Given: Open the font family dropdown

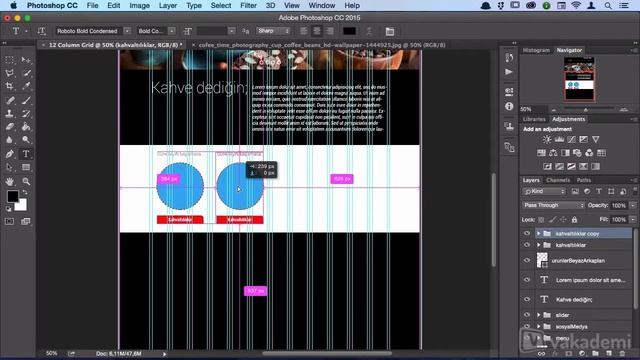Looking at the screenshot, I should coord(127,31).
